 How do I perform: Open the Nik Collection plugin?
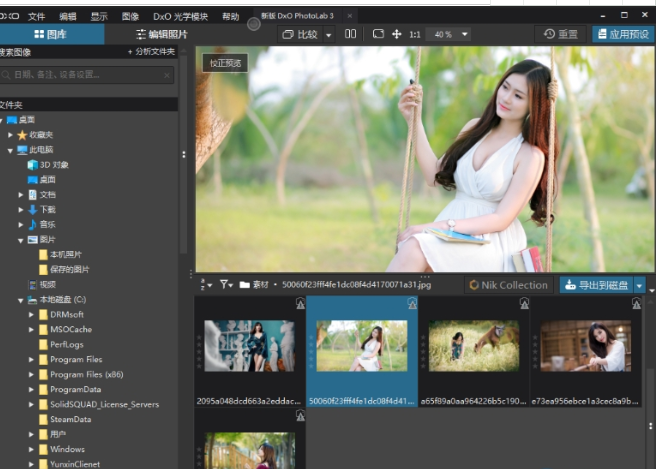pyautogui.click(x=508, y=285)
